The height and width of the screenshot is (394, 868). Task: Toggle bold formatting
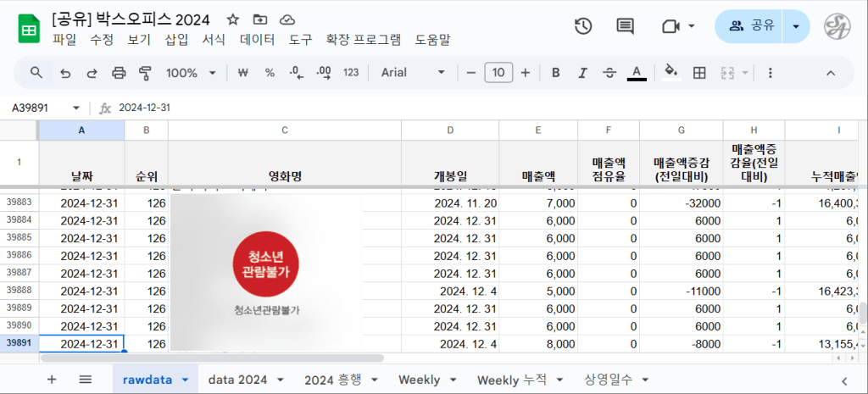[556, 73]
